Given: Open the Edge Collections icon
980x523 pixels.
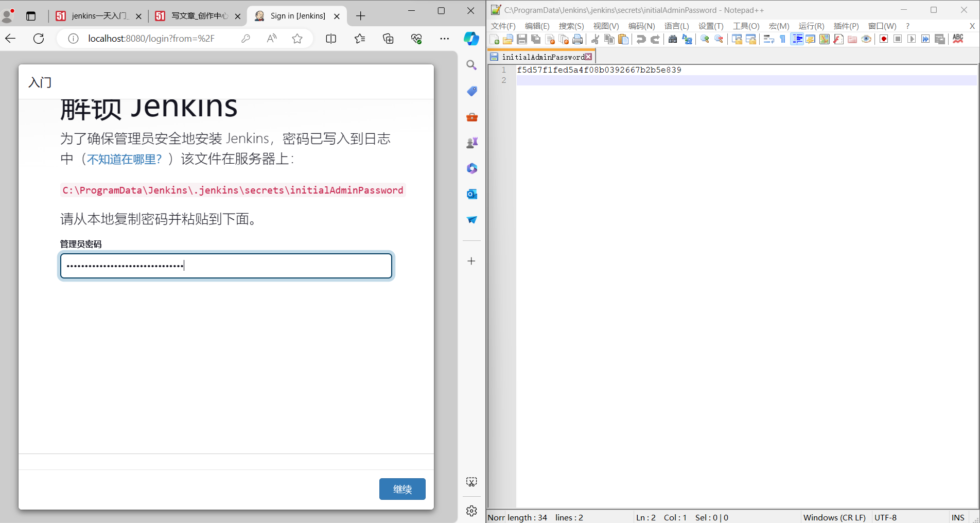Looking at the screenshot, I should pos(388,39).
